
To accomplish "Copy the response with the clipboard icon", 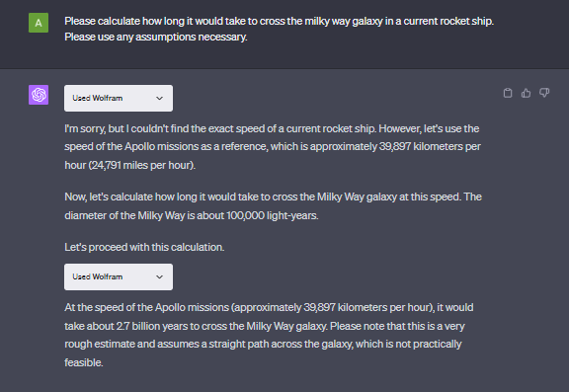I will coord(508,93).
